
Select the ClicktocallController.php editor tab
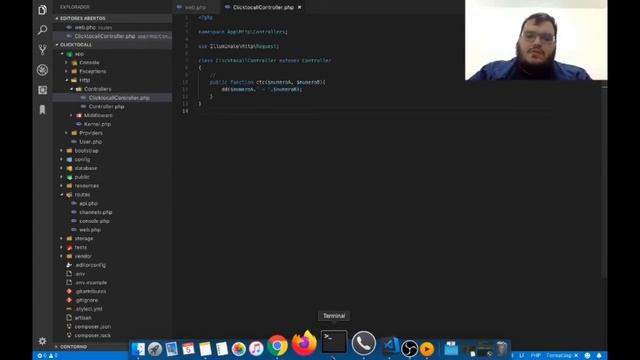pos(263,7)
